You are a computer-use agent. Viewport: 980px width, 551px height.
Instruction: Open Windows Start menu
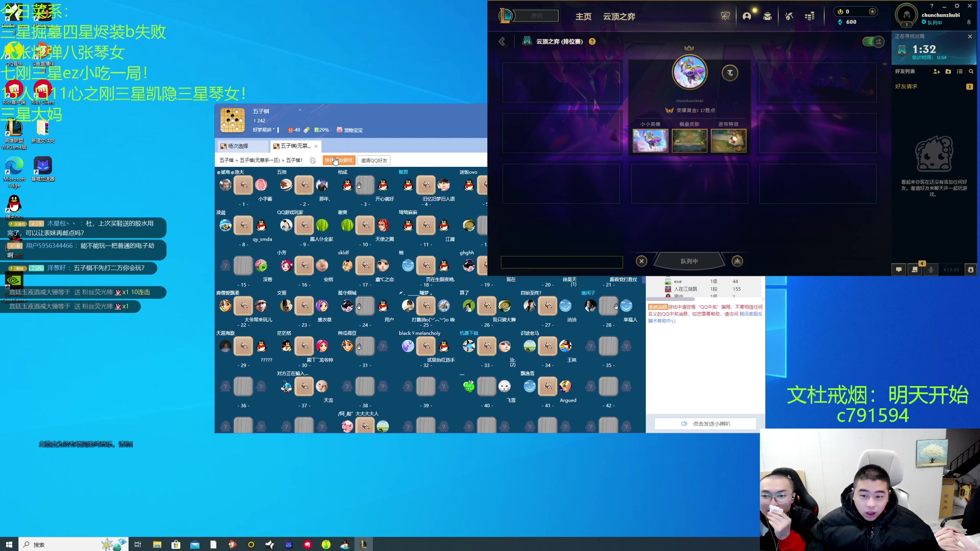tap(9, 544)
